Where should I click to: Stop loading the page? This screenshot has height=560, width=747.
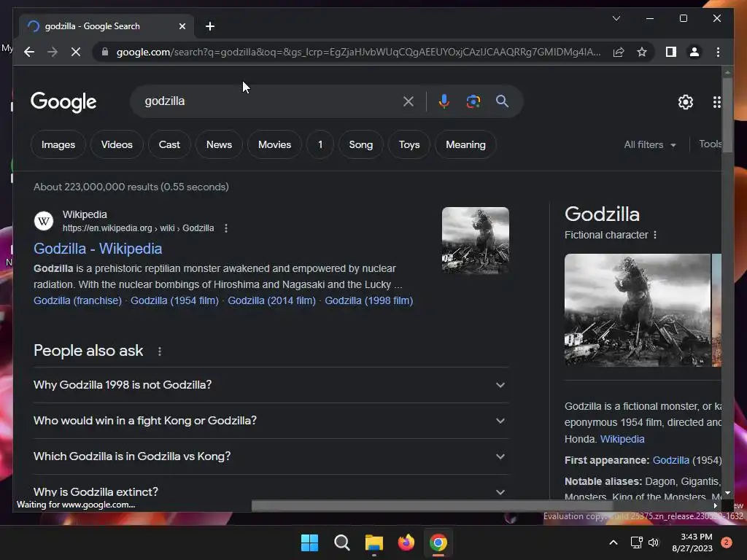[x=76, y=52]
